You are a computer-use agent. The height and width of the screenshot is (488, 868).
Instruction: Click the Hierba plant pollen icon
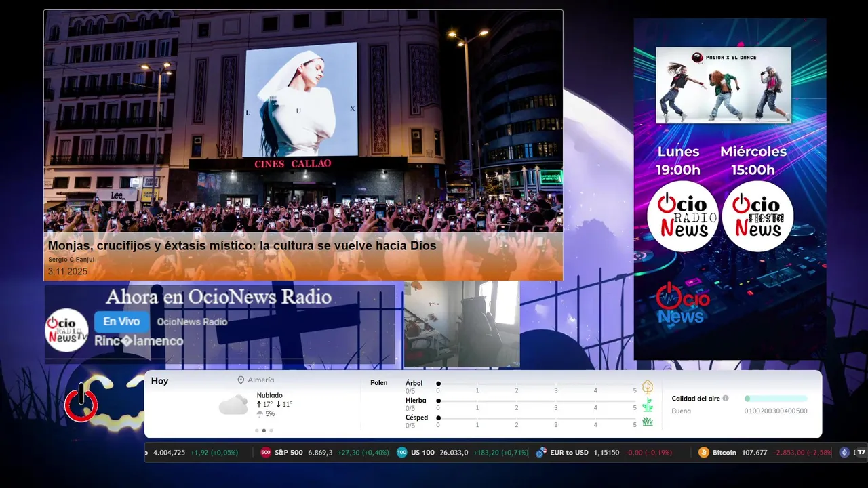[648, 405]
